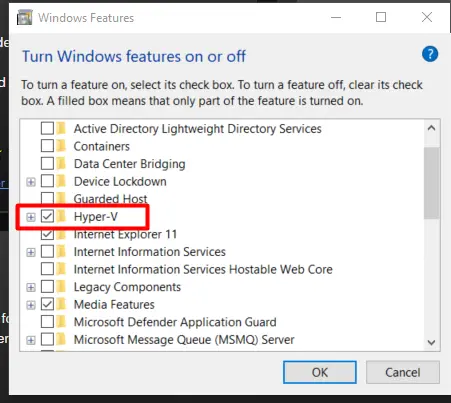
Task: Click the Data Center Bridging folder icon
Action: click(61, 164)
